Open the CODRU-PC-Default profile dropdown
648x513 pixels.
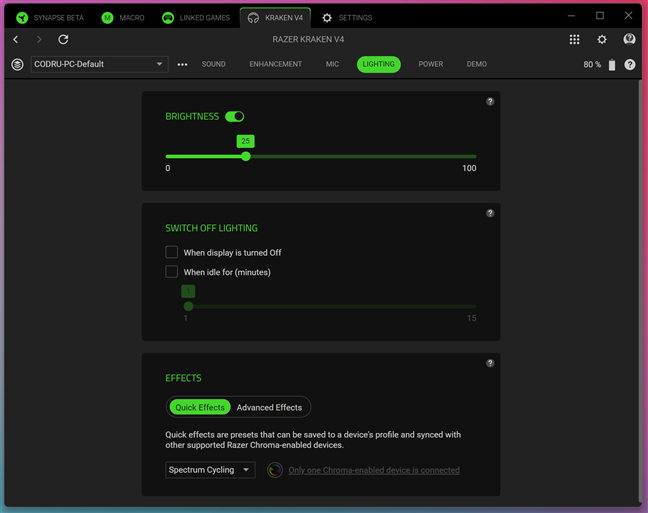tap(100, 64)
